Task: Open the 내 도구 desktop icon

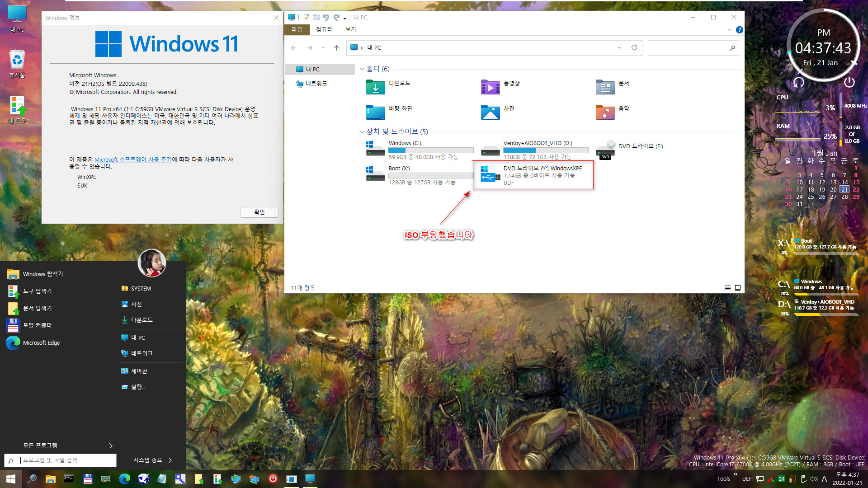Action: pyautogui.click(x=17, y=110)
